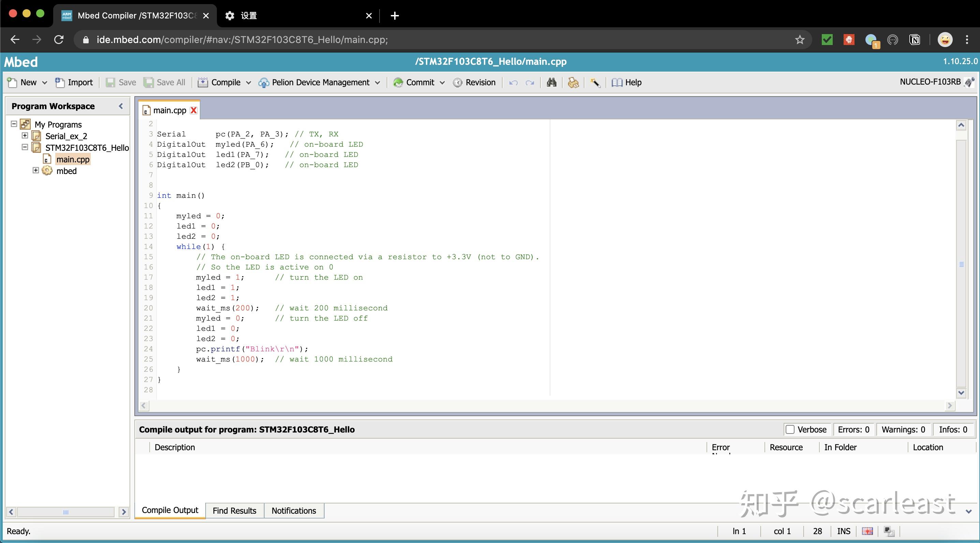Click the Print icon in toolbar
980x543 pixels.
(573, 82)
